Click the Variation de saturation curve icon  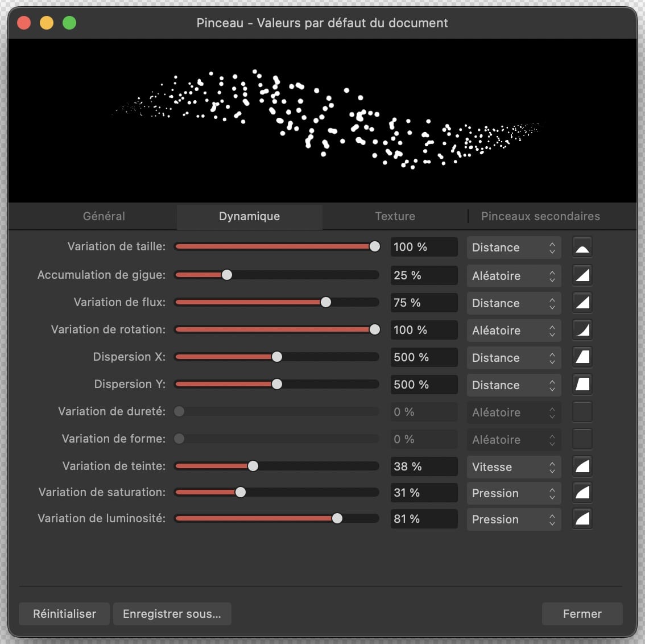coord(582,493)
